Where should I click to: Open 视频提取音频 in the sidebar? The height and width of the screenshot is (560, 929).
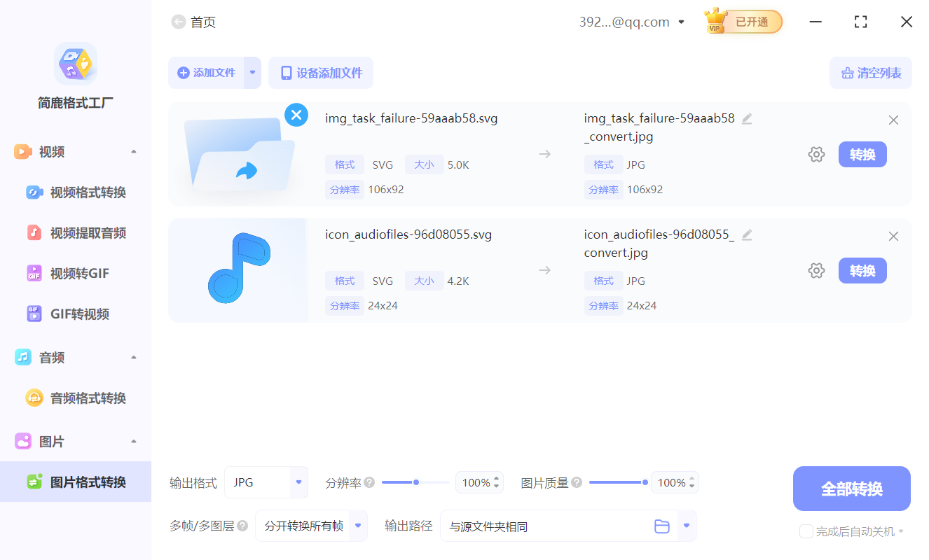[76, 233]
